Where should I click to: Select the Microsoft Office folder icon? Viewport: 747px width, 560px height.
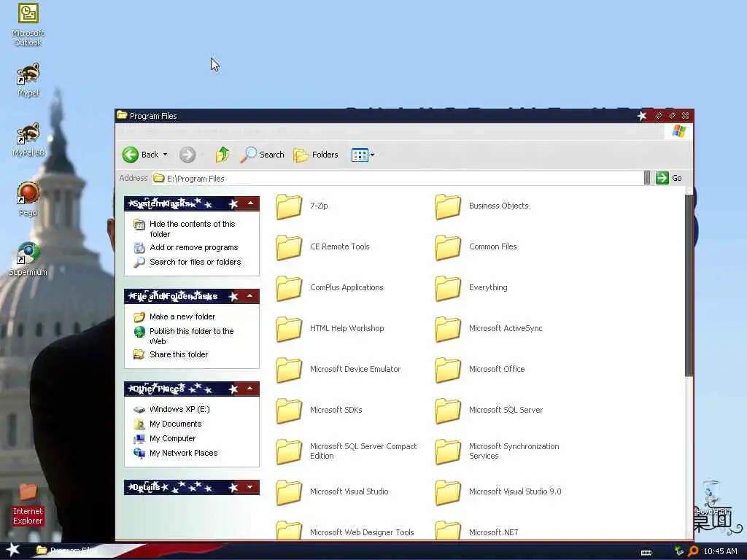point(448,370)
